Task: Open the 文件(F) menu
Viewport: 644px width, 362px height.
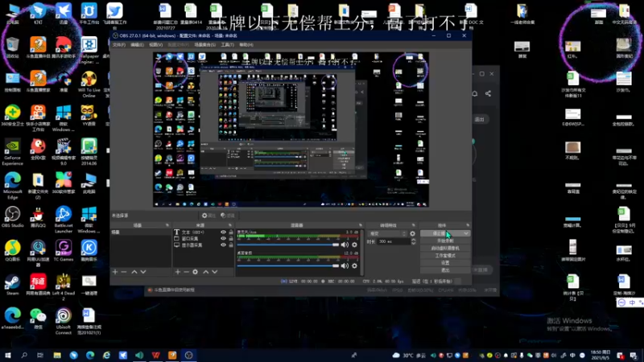Action: click(x=119, y=45)
